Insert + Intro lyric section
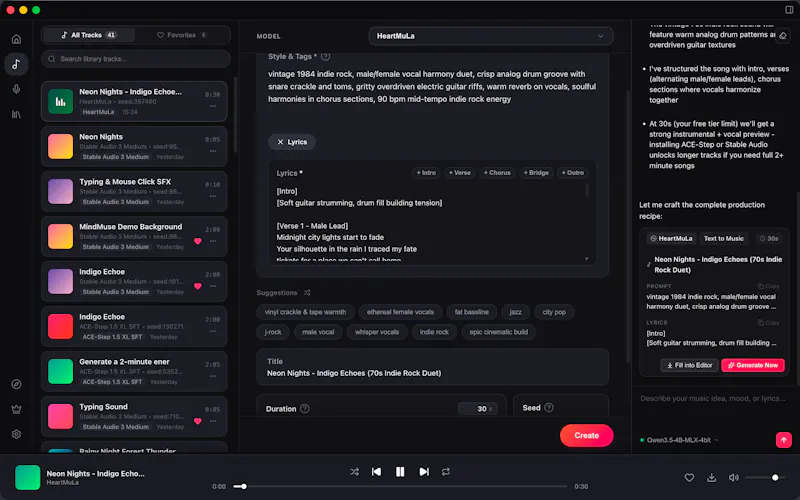The image size is (800, 500). pos(426,172)
